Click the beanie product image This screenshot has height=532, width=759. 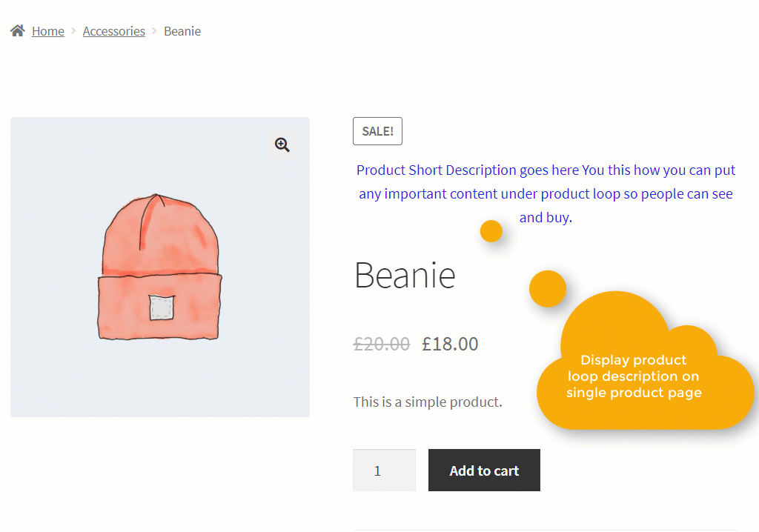(160, 267)
